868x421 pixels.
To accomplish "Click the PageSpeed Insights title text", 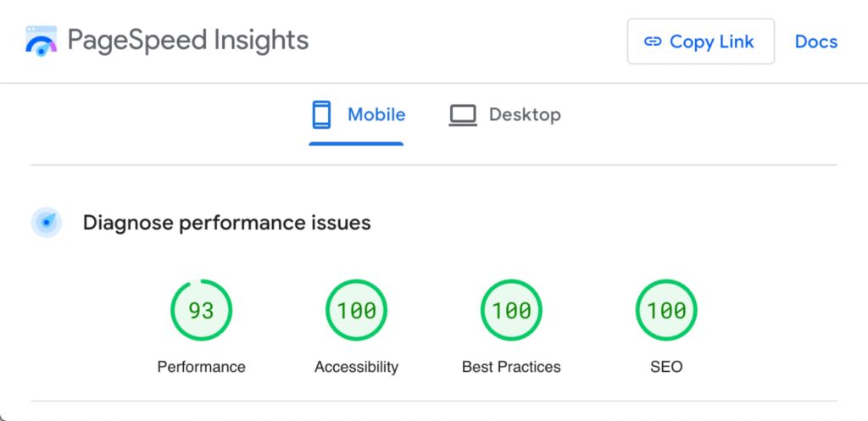I will 187,40.
